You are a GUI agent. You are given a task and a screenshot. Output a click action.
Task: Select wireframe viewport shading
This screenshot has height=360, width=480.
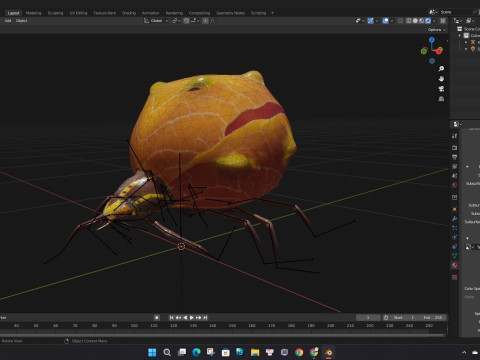click(x=409, y=21)
